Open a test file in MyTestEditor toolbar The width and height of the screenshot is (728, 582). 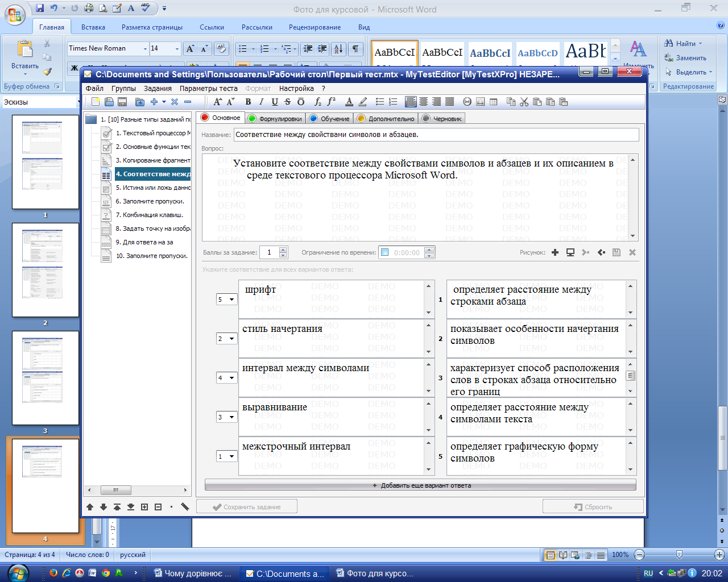109,102
